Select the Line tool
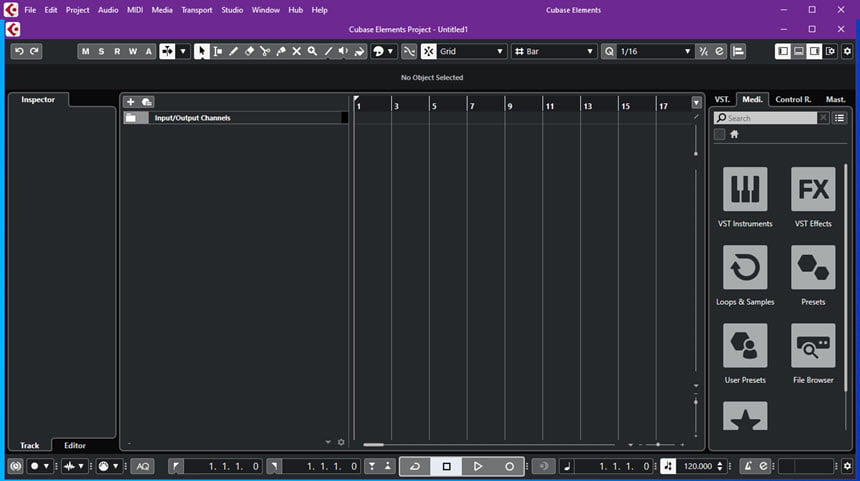Screen dimensions: 860x481 tap(328, 52)
